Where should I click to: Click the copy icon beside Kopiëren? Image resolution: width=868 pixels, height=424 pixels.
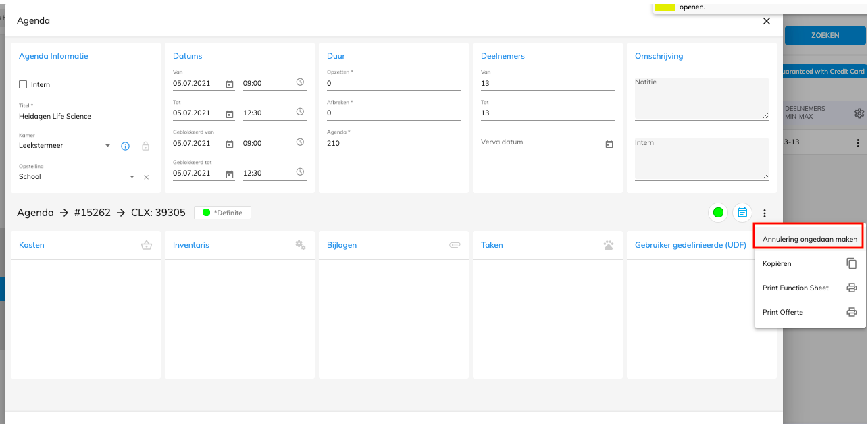click(x=852, y=263)
